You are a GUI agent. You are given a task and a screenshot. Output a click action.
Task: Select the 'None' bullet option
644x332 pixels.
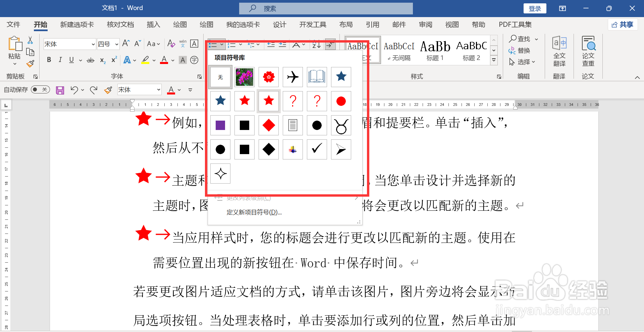point(220,77)
